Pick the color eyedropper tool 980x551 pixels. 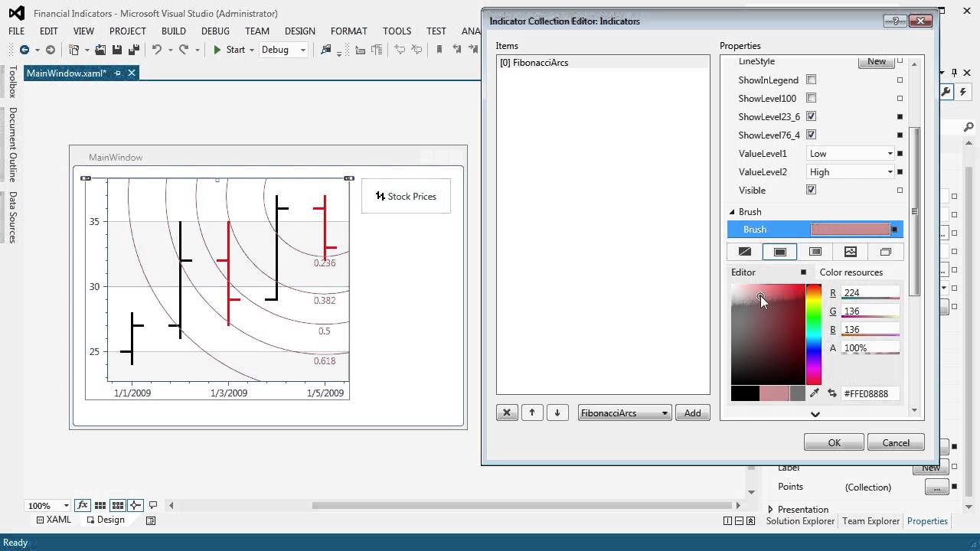click(815, 393)
